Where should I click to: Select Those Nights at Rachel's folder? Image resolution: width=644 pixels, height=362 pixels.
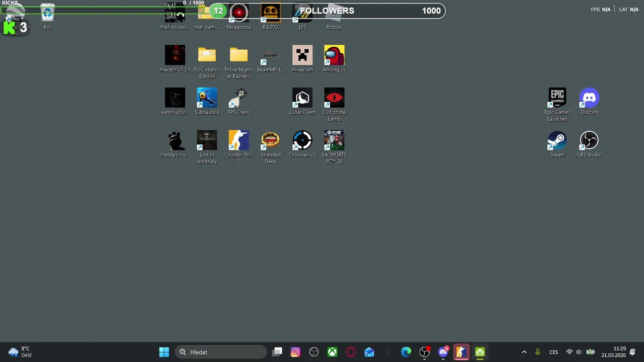[238, 62]
